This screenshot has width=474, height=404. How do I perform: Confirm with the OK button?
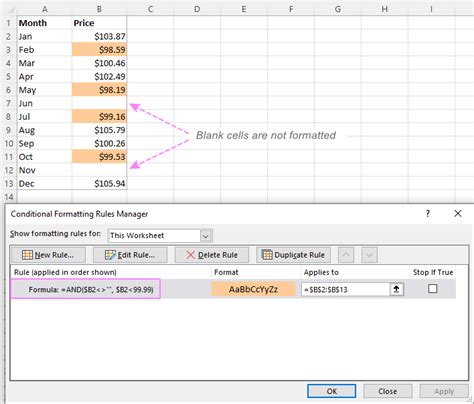[x=332, y=391]
